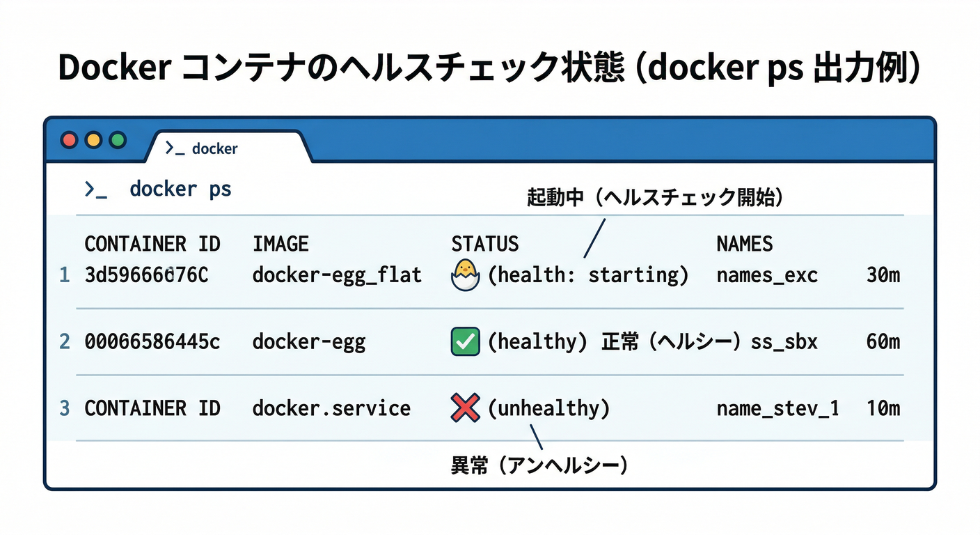Image resolution: width=980 pixels, height=535 pixels.
Task: Select the STATUS column header
Action: tap(485, 243)
